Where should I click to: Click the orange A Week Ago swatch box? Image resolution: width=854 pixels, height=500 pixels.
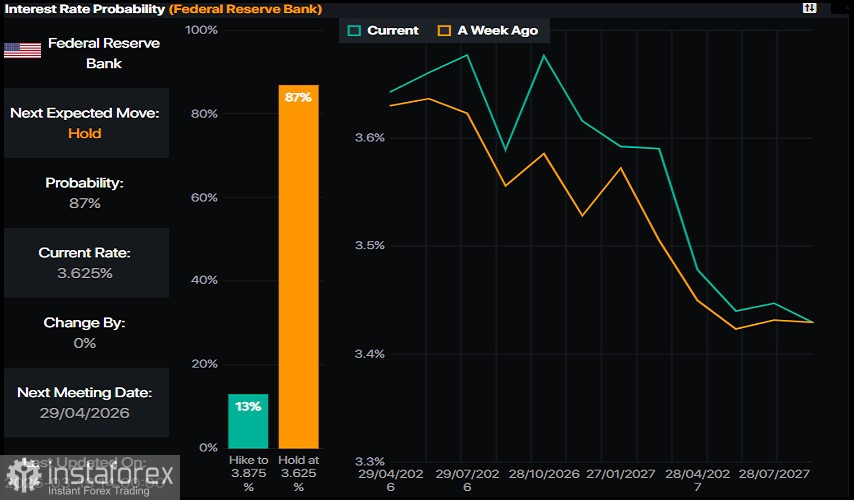click(x=444, y=31)
